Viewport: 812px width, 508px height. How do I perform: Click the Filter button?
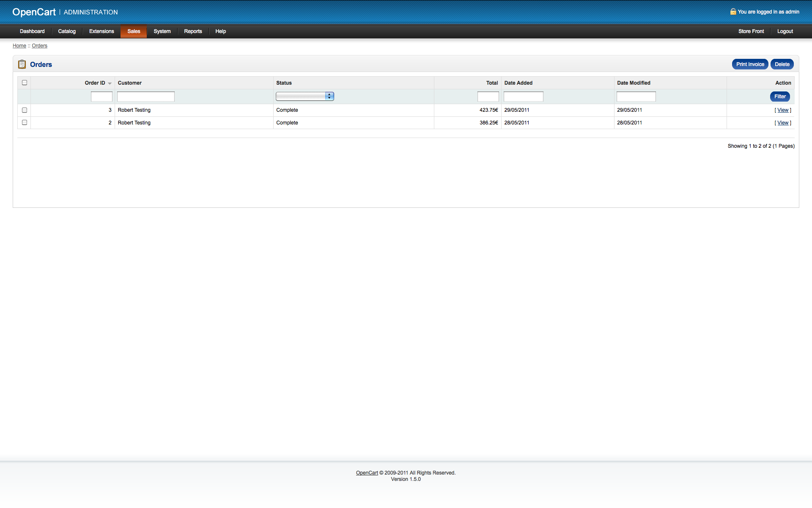click(780, 97)
